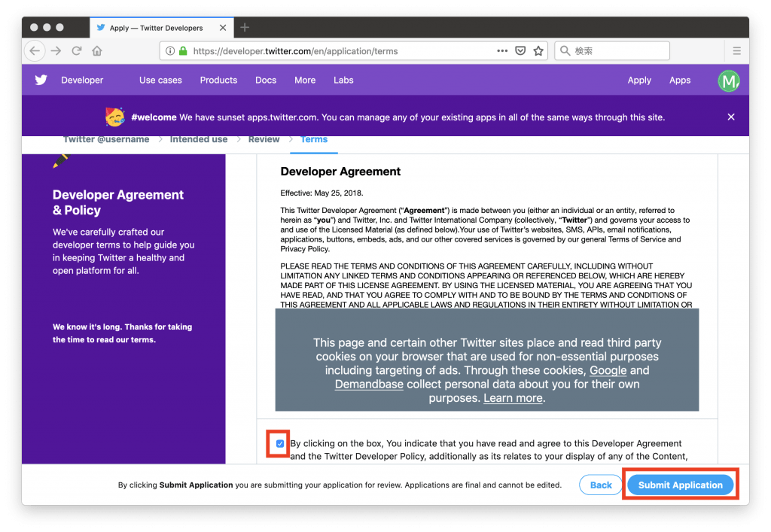Uncheck the Developer Agreement checkbox
This screenshot has width=771, height=532.
(280, 444)
